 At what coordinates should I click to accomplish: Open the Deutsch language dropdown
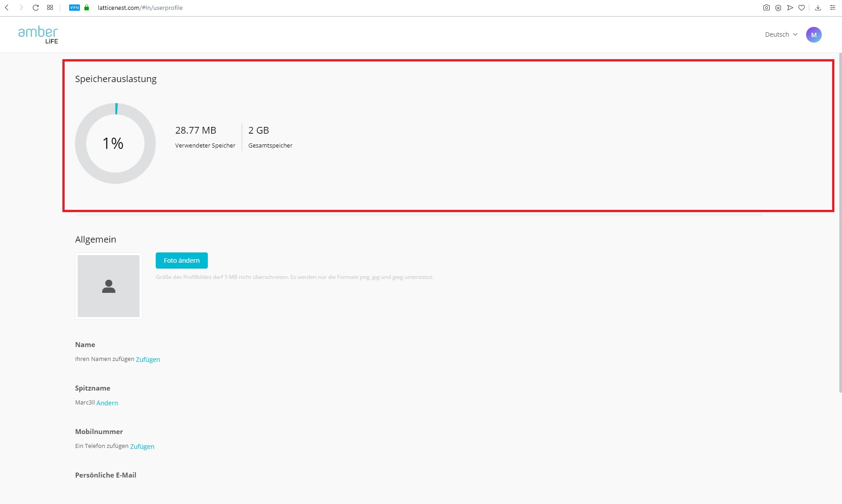[x=781, y=35]
